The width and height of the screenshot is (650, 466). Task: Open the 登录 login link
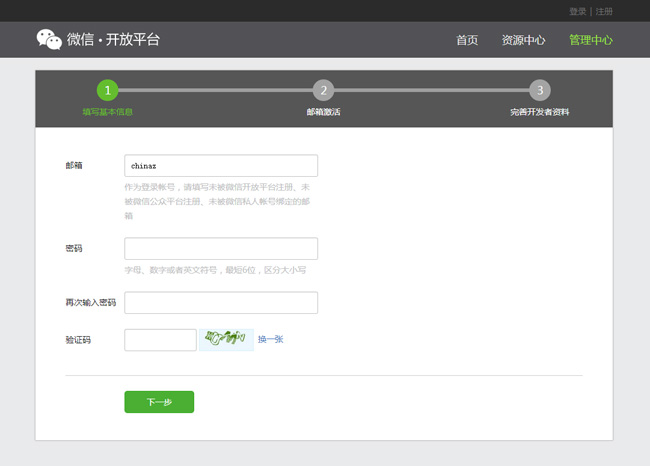click(x=577, y=11)
